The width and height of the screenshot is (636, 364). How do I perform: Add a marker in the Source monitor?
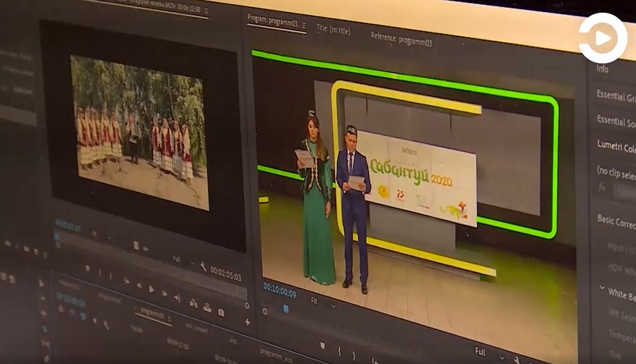click(87, 268)
